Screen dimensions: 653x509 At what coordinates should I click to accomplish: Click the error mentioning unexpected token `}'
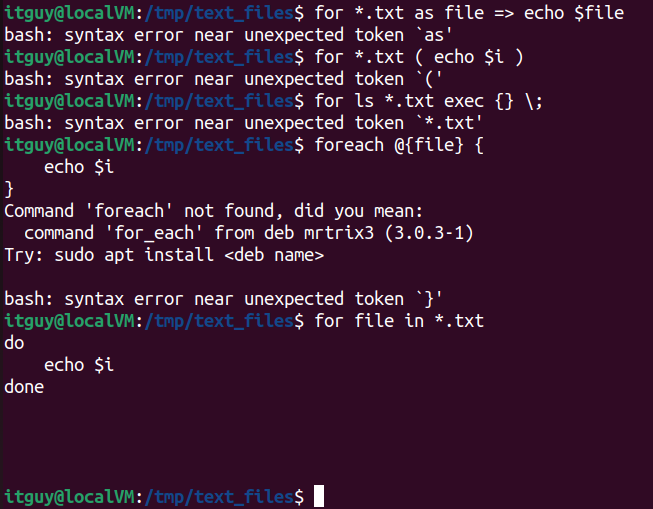(223, 299)
